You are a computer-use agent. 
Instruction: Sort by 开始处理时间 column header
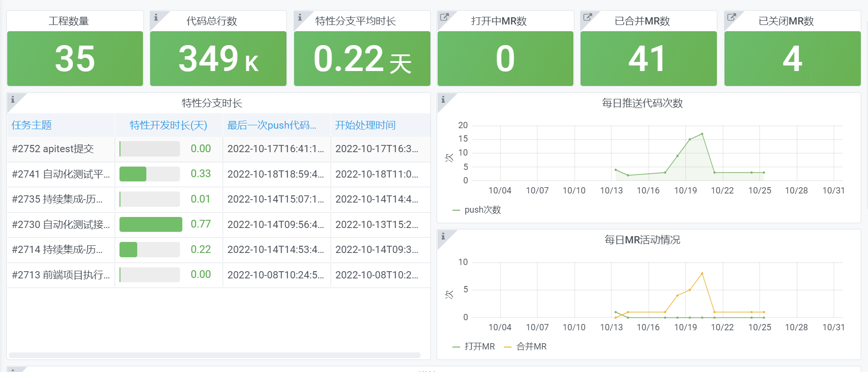365,125
